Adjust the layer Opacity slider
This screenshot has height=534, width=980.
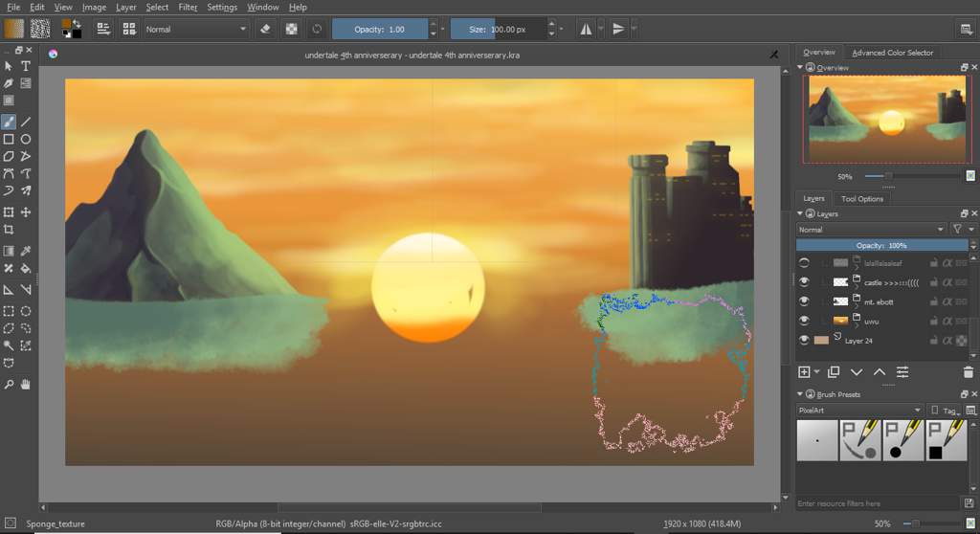click(881, 245)
